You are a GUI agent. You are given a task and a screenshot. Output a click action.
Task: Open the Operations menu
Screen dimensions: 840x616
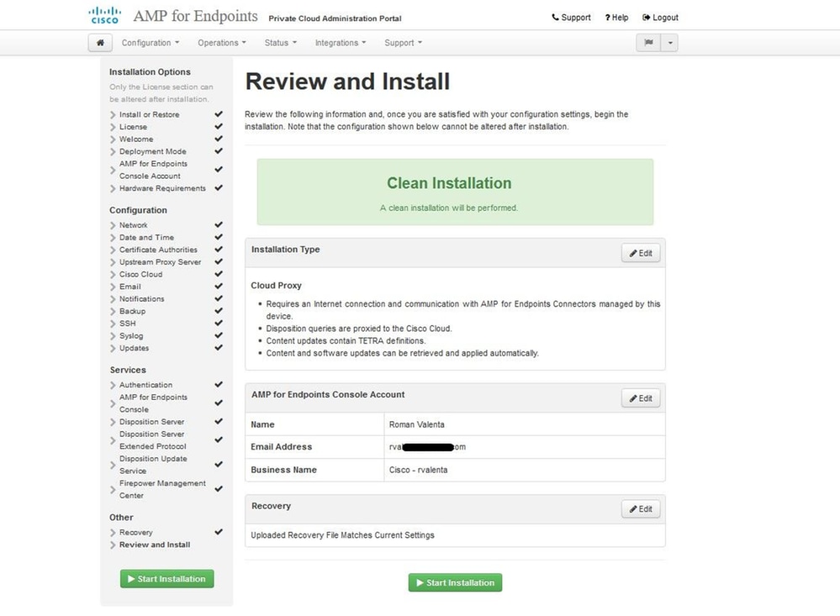(x=222, y=43)
